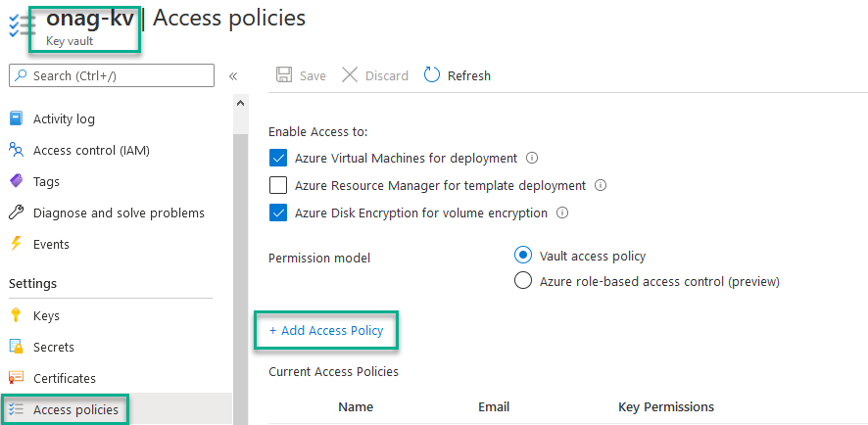Click the Activity log icon

[x=16, y=118]
